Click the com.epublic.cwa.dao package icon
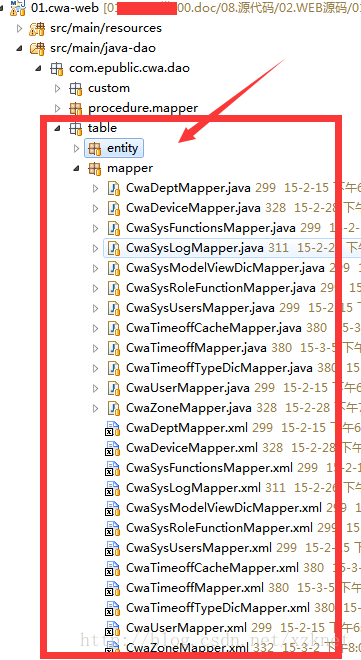 (56, 69)
